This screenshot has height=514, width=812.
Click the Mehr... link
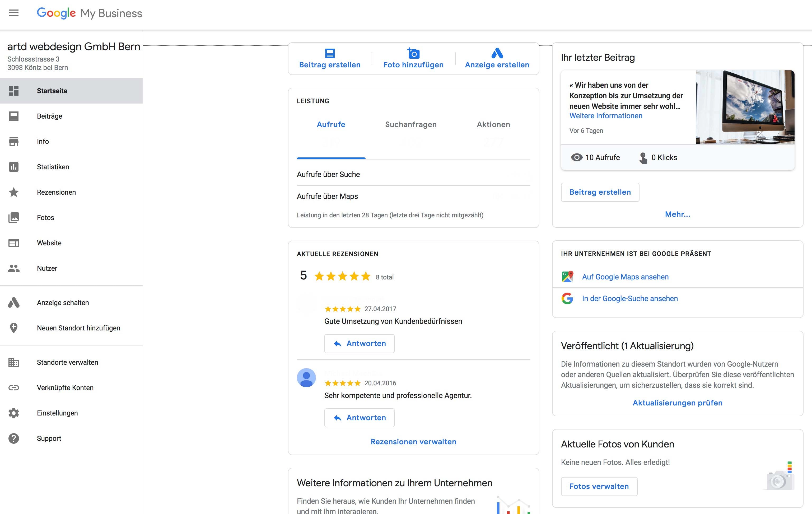(678, 214)
